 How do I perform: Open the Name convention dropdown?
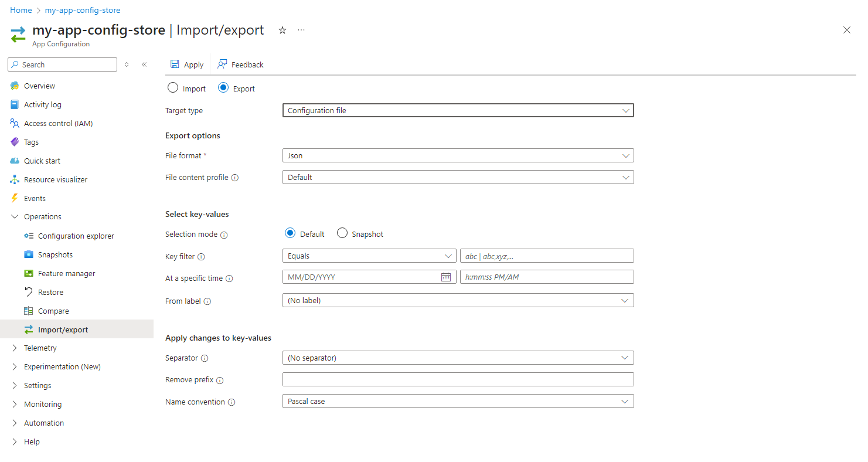(458, 401)
